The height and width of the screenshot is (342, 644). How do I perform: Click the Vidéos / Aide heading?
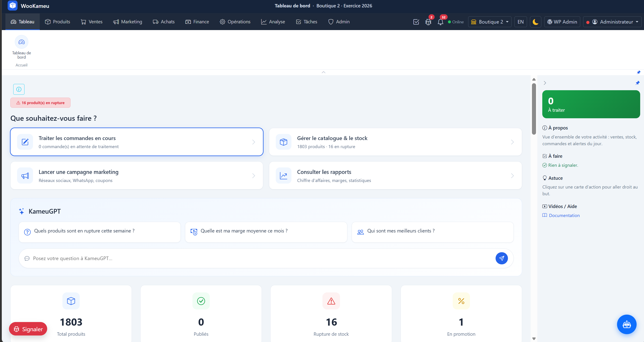(x=560, y=206)
